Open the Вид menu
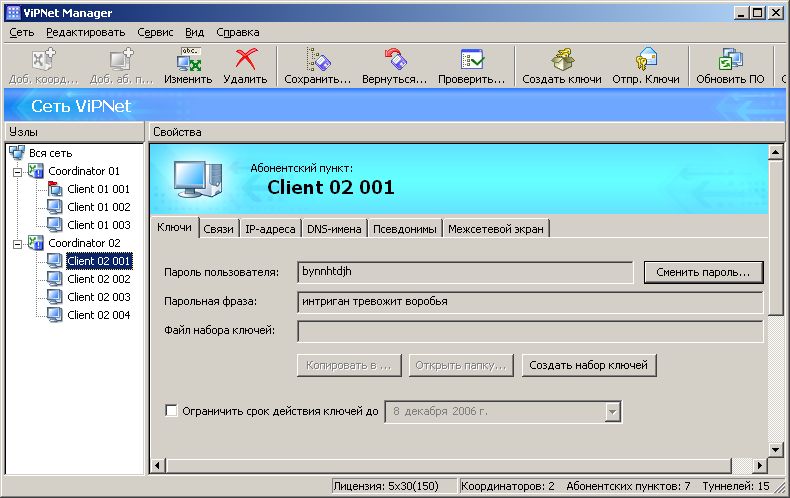 194,32
